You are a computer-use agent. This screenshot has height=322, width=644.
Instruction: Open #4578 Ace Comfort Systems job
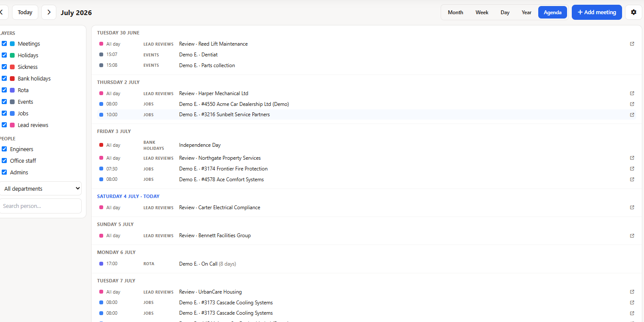[367, 180]
